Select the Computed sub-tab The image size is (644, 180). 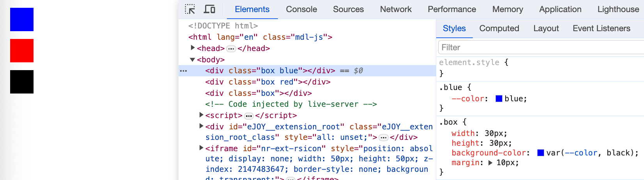[499, 28]
